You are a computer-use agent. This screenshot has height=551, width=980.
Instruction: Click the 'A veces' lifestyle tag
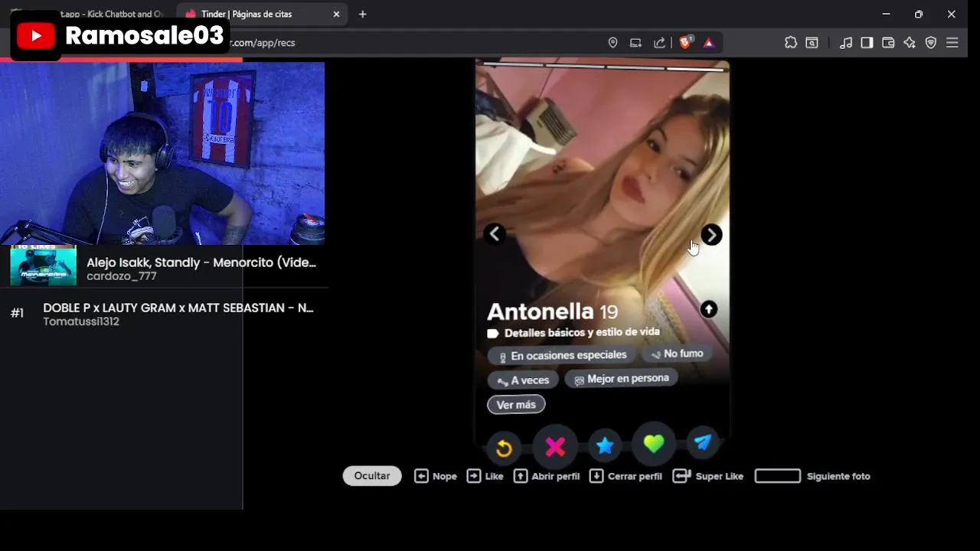point(524,380)
